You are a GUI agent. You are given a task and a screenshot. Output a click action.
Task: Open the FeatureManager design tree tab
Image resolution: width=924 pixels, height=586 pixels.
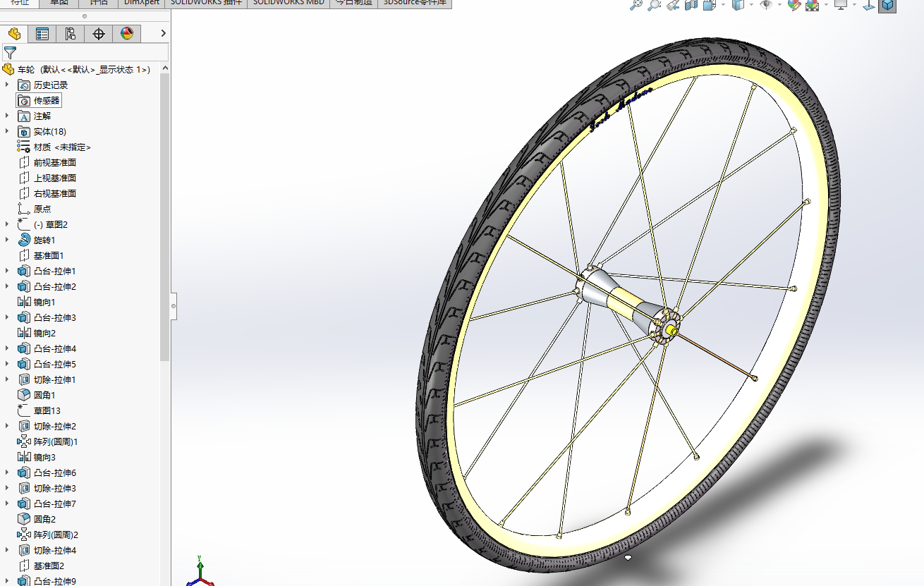pos(14,33)
